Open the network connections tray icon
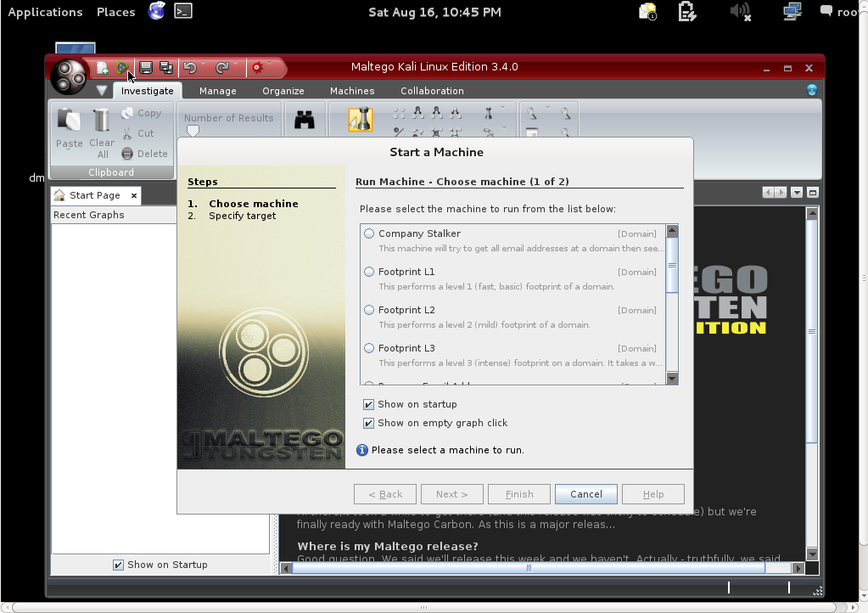 [x=792, y=12]
